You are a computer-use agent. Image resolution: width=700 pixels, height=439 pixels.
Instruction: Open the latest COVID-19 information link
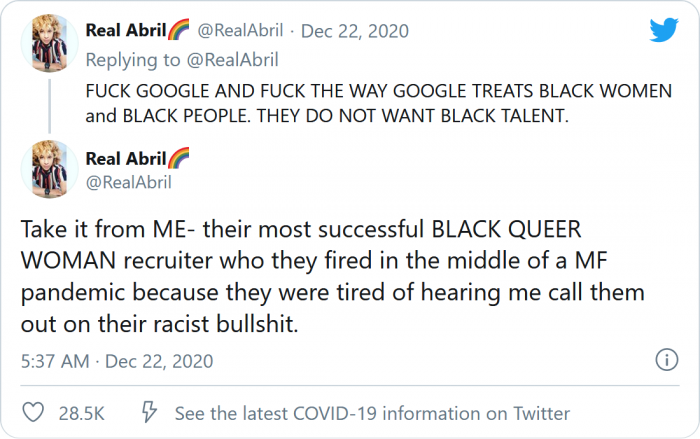pyautogui.click(x=372, y=413)
